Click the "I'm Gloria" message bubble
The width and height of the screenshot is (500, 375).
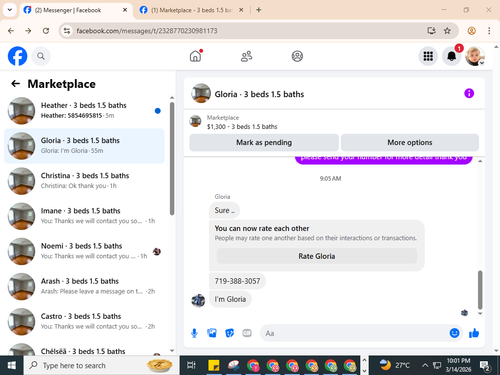point(230,299)
